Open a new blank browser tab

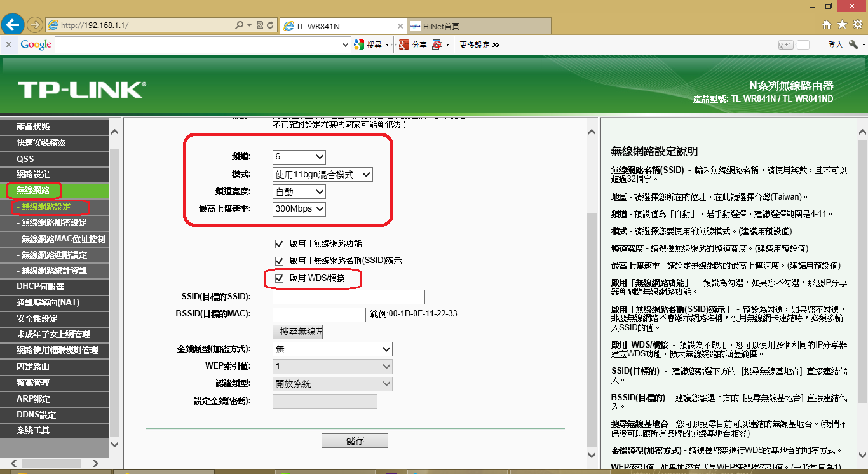(x=542, y=26)
